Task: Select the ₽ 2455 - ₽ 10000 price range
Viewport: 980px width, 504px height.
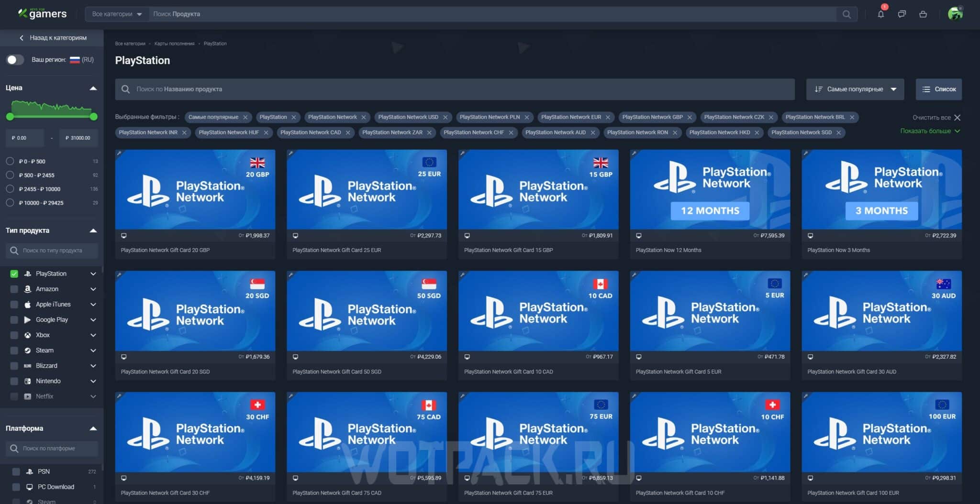Action: [10, 189]
